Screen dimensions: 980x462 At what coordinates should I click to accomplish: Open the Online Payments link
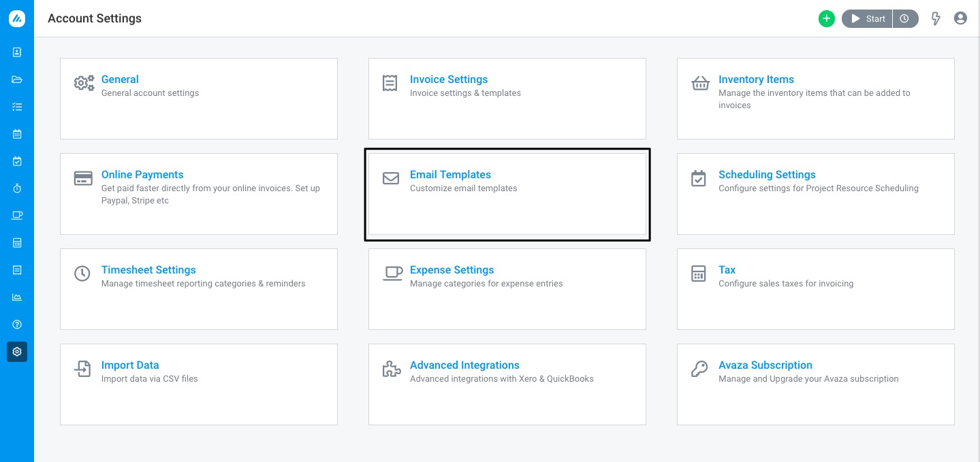tap(142, 175)
